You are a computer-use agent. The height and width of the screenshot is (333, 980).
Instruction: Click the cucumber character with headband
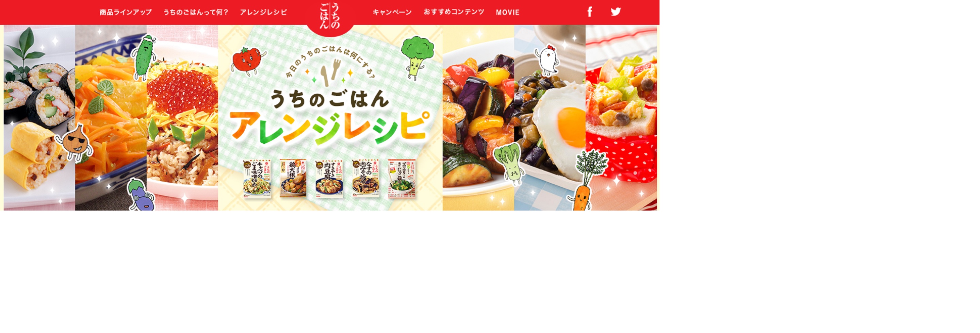pyautogui.click(x=143, y=57)
